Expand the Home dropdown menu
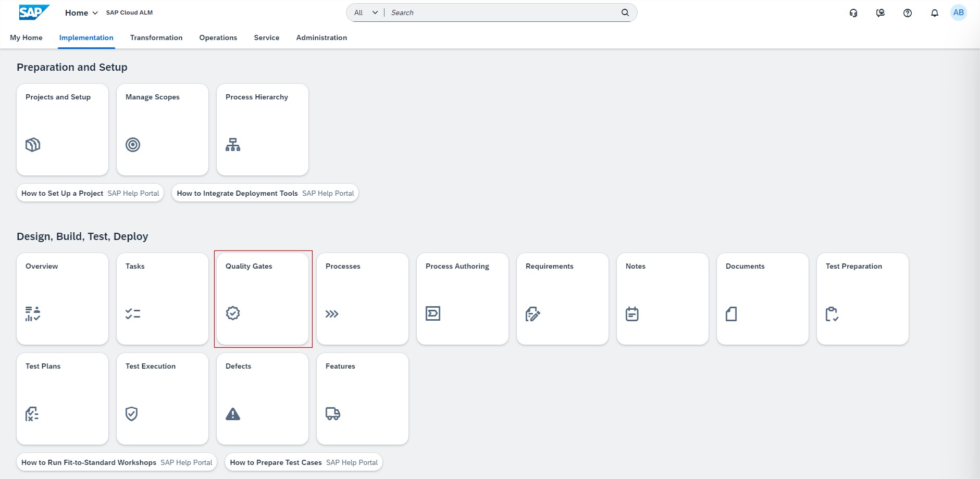 (81, 13)
